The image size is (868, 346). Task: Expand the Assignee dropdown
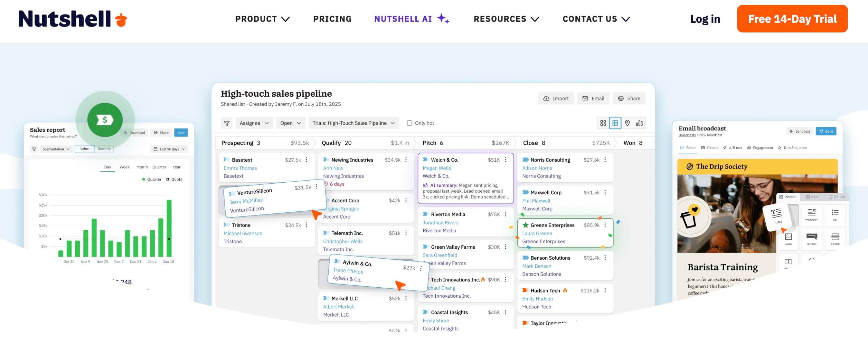pos(254,123)
